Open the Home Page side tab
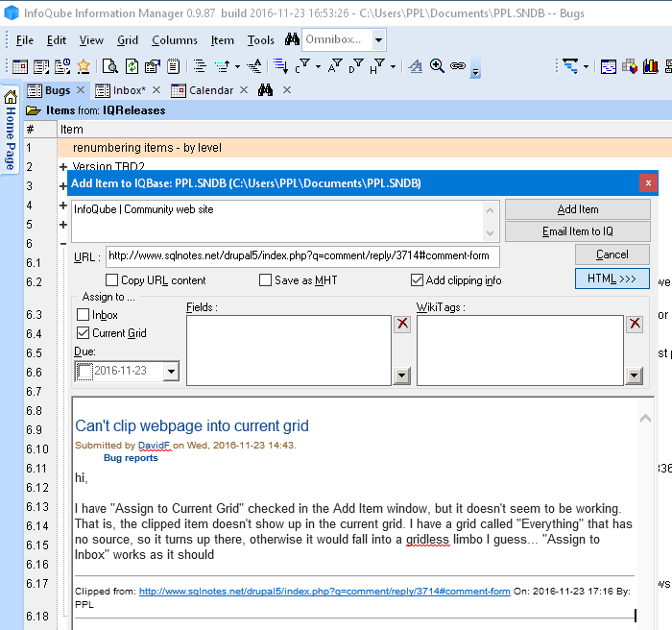The image size is (672, 630). pyautogui.click(x=11, y=131)
